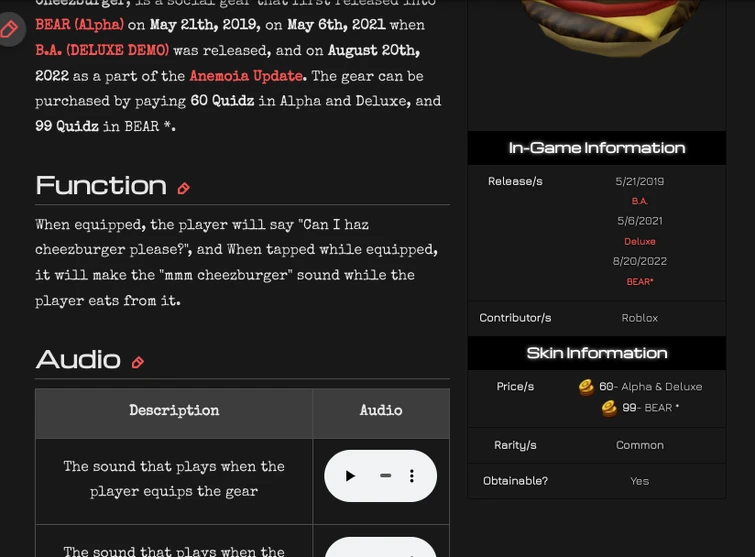
Task: Click the BEAR* release link in infobox
Action: click(x=639, y=282)
